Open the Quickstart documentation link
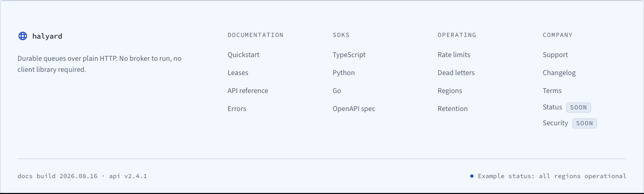Screen dimensions: 644x194 coord(244,55)
